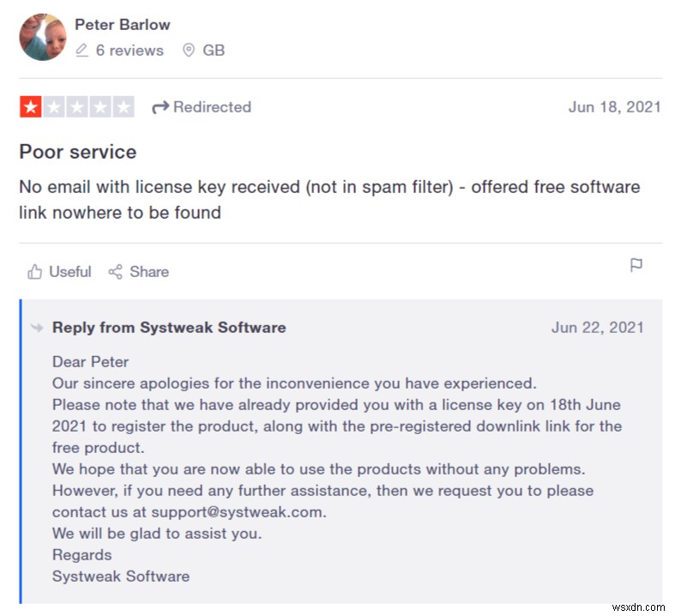Click the support@systweak.com email address

(x=239, y=512)
